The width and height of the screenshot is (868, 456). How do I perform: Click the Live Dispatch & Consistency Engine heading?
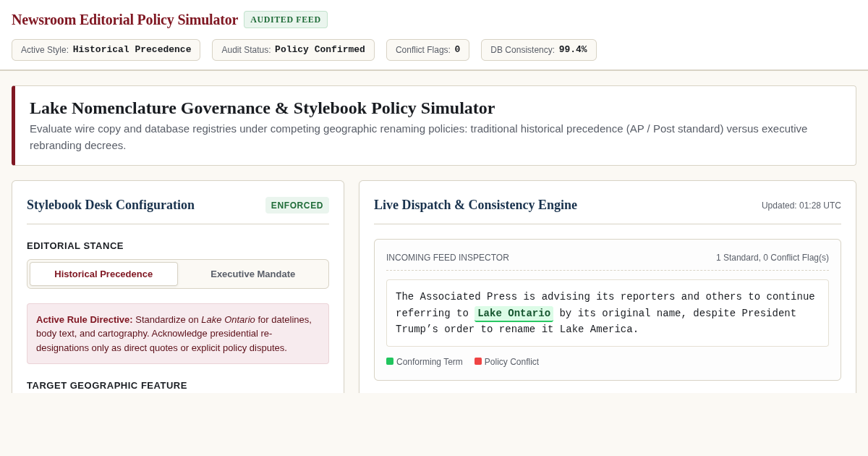[x=475, y=205]
